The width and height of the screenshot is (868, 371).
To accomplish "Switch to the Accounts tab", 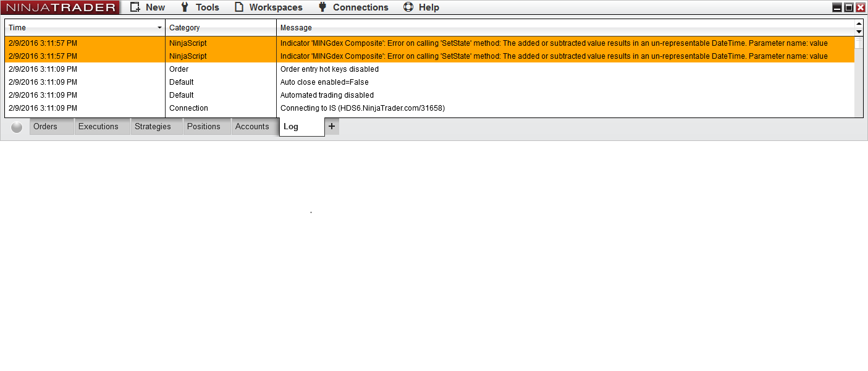I will (255, 127).
